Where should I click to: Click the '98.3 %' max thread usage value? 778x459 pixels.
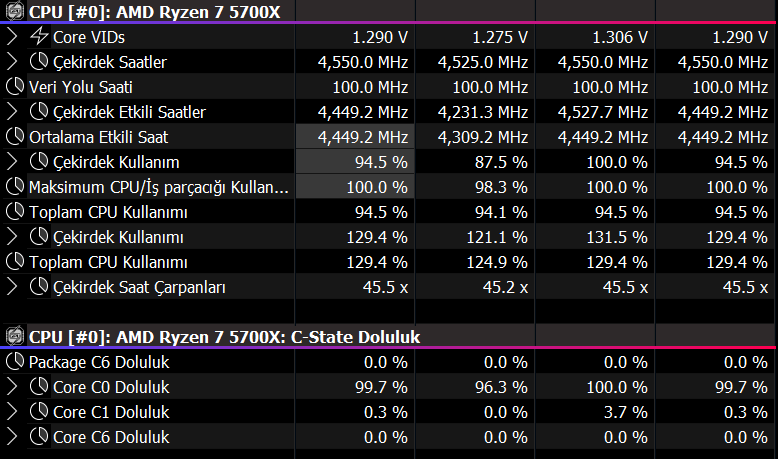[501, 187]
